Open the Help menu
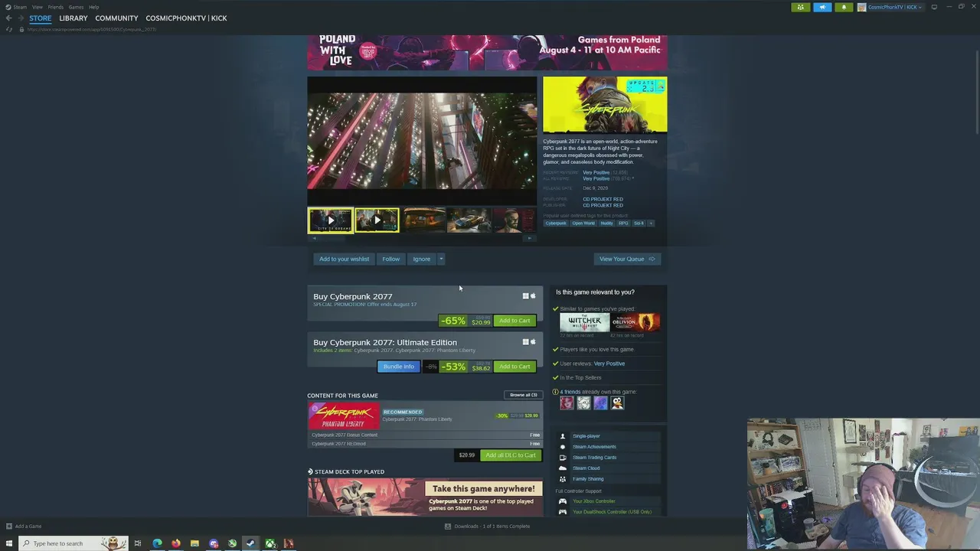The image size is (980, 551). coord(93,7)
